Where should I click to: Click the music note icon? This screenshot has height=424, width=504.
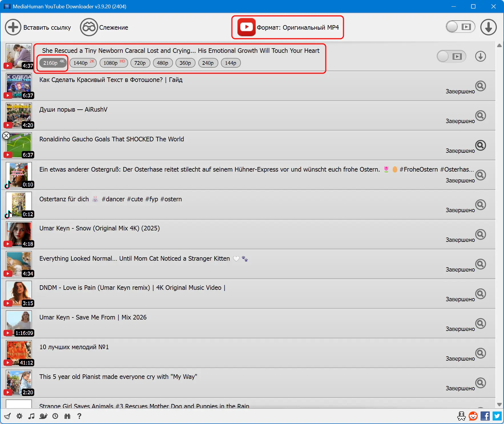(x=31, y=416)
